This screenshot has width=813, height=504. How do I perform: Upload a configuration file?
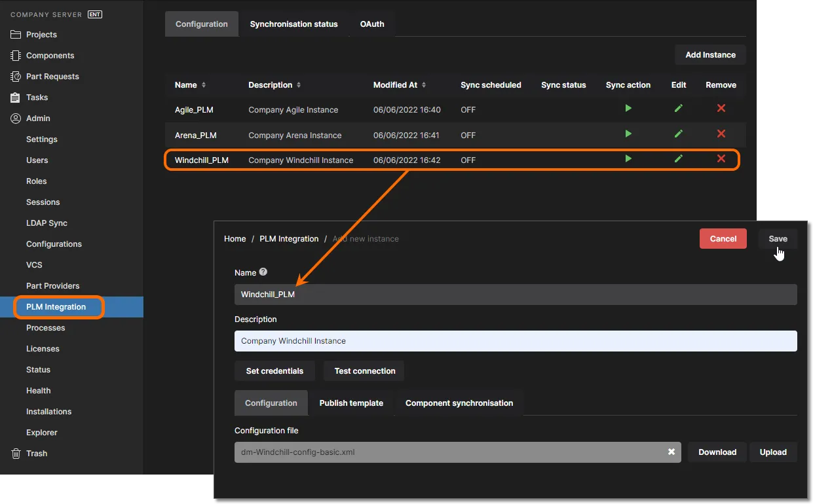click(773, 452)
